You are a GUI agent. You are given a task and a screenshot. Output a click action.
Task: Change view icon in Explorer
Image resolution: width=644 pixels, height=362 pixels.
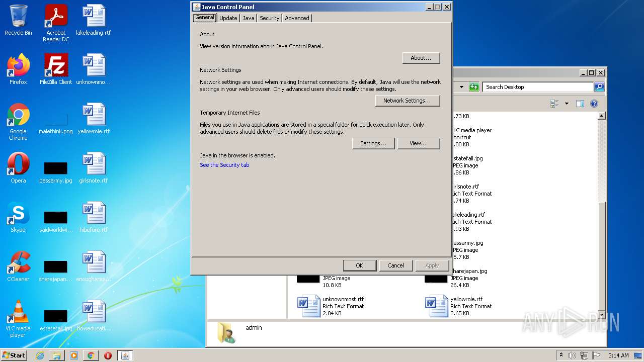(555, 104)
